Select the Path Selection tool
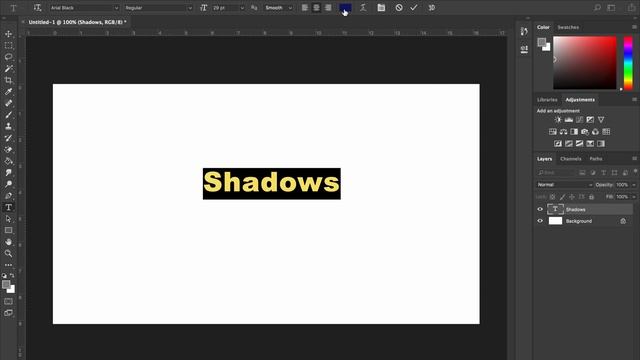 coord(9,219)
